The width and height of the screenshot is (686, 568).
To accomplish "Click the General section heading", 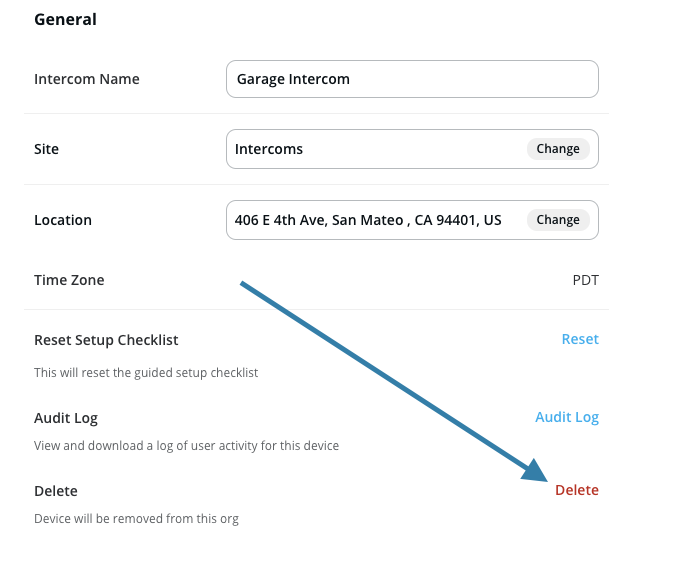I will [65, 19].
